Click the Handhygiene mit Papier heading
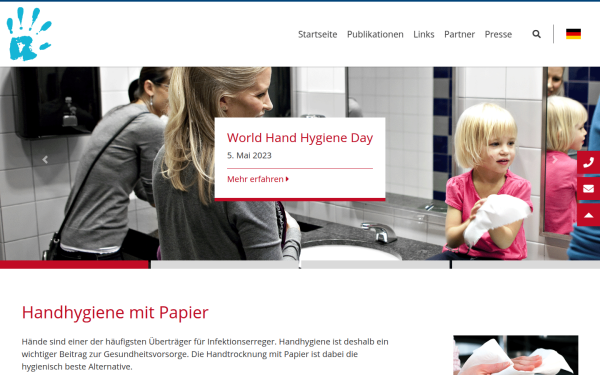600x375 pixels. 115,313
